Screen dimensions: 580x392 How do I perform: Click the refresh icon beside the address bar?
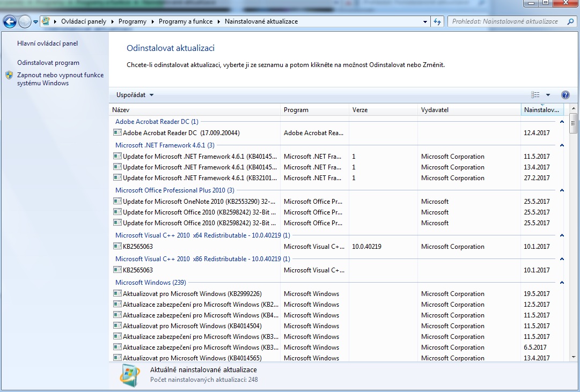tap(438, 21)
